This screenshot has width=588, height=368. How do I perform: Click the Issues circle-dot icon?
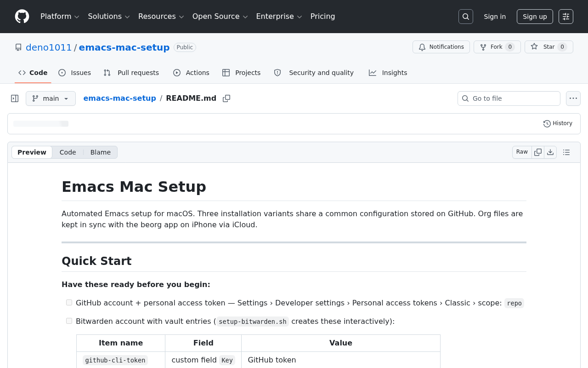[62, 73]
